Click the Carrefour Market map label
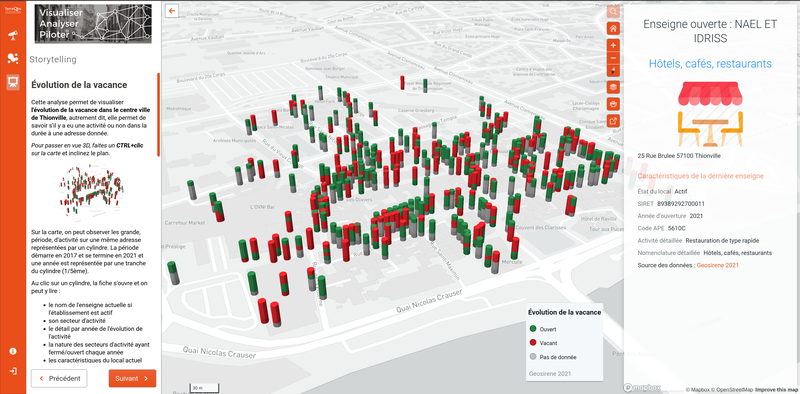The width and height of the screenshot is (800, 394). (x=185, y=223)
